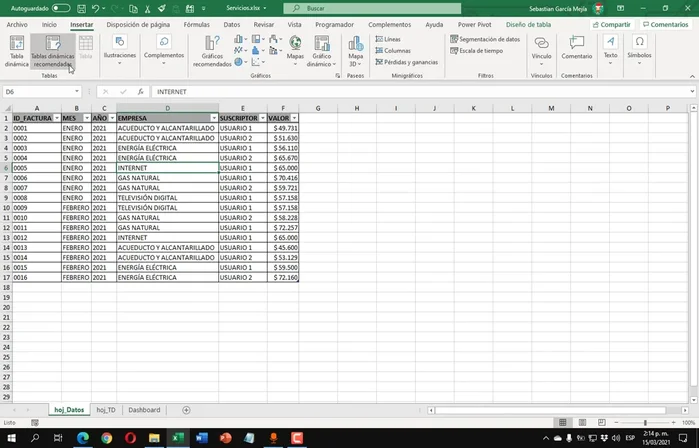Click the Copy icon in quick access toolbar
The height and width of the screenshot is (448, 699).
133,8
